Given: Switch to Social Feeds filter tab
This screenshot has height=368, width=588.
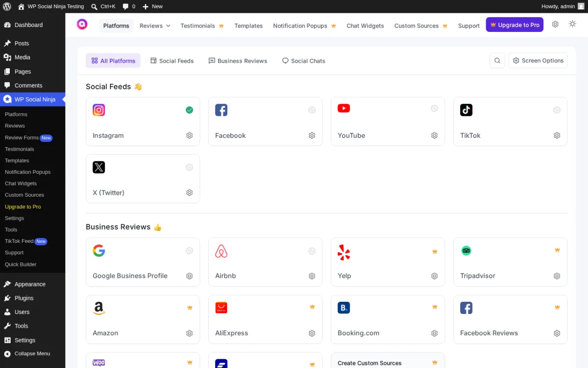Looking at the screenshot, I should click(x=172, y=61).
